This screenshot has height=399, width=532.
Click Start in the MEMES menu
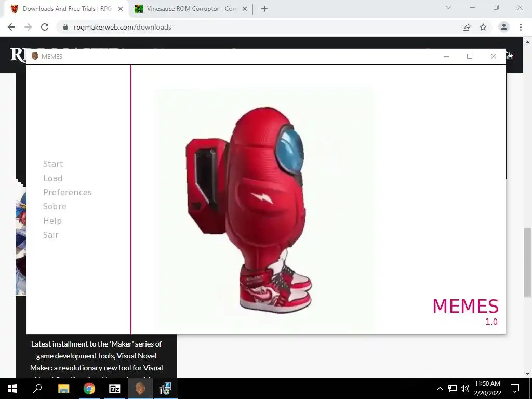53,164
